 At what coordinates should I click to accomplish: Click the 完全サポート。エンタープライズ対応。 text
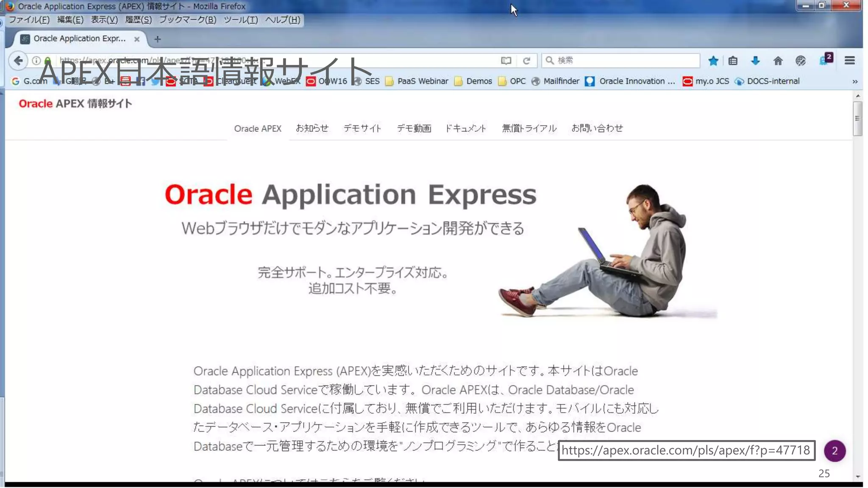pyautogui.click(x=353, y=272)
